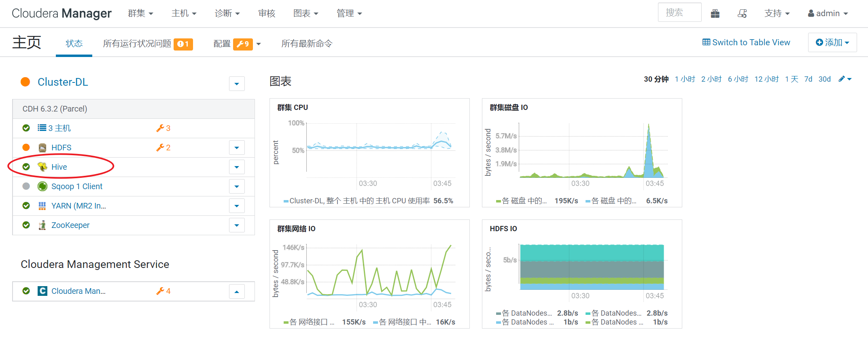Viewport: 868px width, 350px height.
Task: Open the Cluster-DL cluster link
Action: [x=63, y=82]
